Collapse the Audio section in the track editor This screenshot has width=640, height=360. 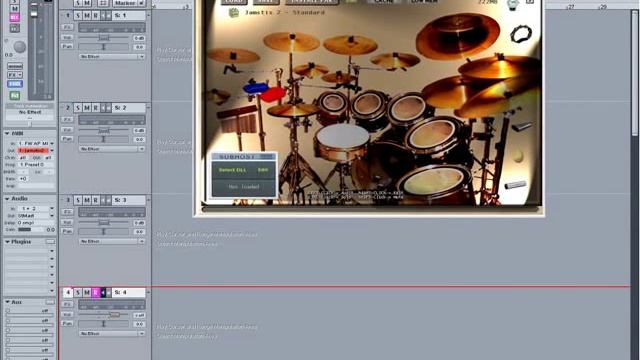pyautogui.click(x=7, y=198)
